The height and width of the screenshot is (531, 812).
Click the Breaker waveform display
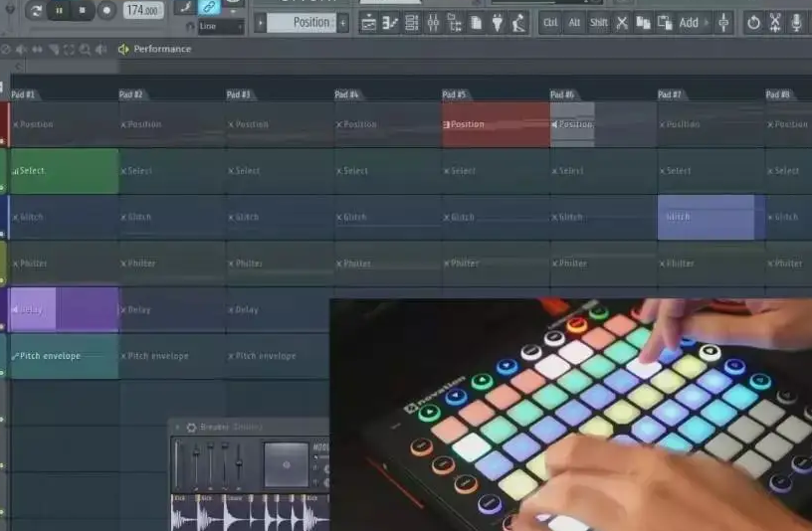coord(251,513)
